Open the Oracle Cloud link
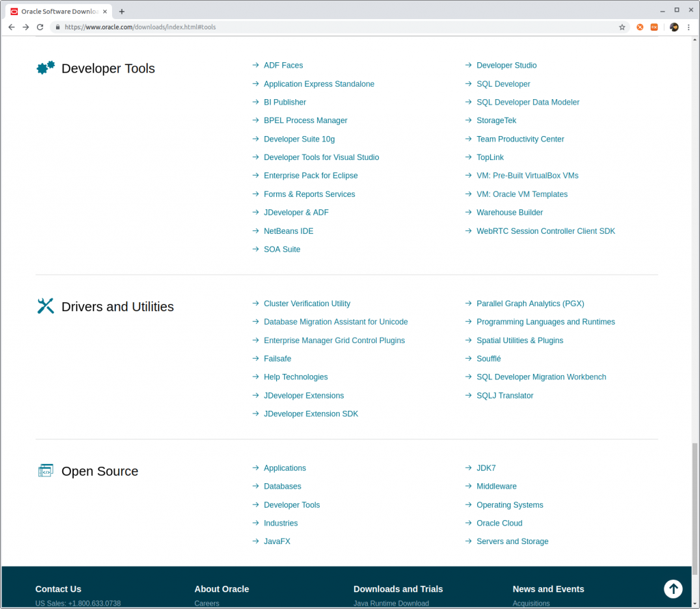The height and width of the screenshot is (609, 700). click(499, 524)
